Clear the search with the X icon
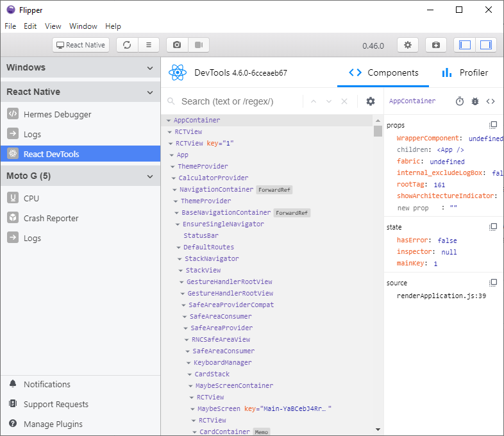The image size is (504, 436). (x=344, y=101)
